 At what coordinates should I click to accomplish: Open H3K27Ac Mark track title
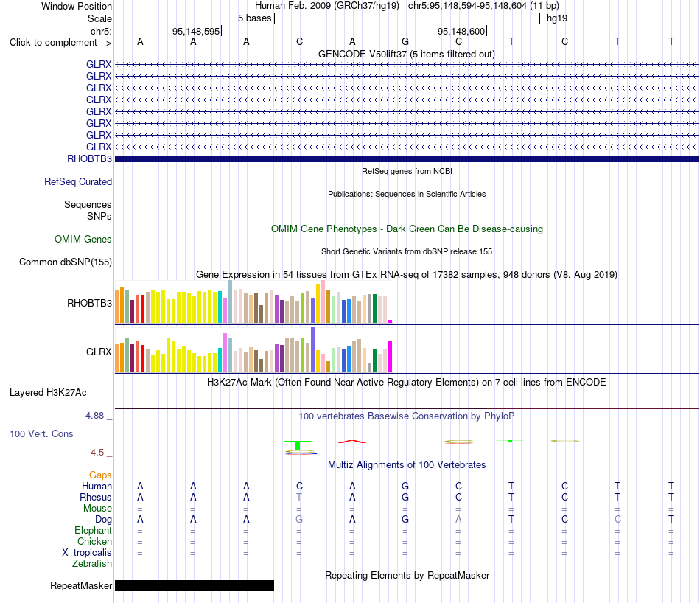(407, 383)
